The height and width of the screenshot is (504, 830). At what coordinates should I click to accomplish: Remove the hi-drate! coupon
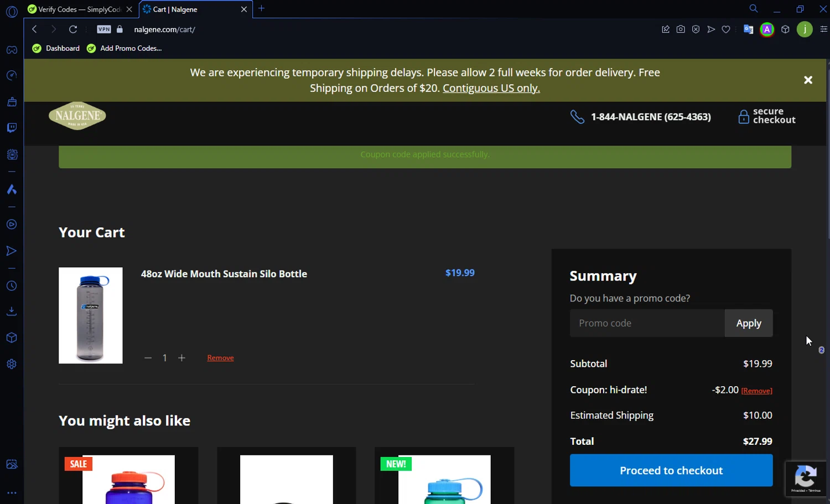tap(756, 391)
